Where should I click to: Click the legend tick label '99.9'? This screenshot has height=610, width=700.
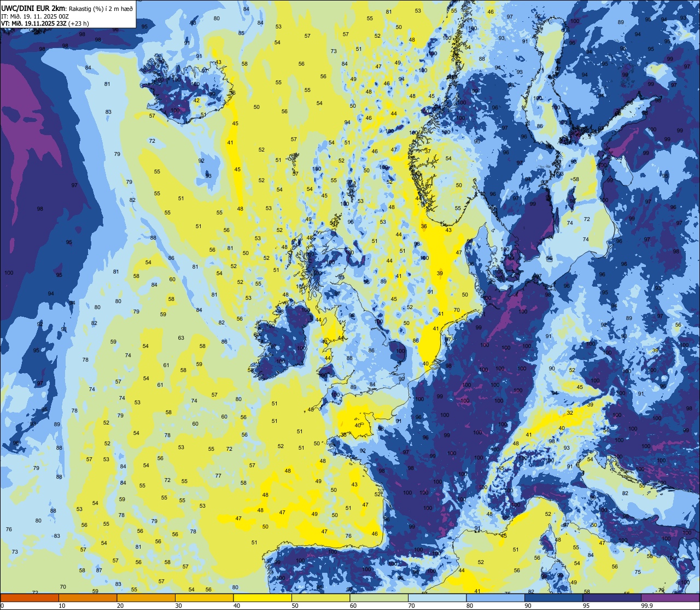(x=647, y=606)
